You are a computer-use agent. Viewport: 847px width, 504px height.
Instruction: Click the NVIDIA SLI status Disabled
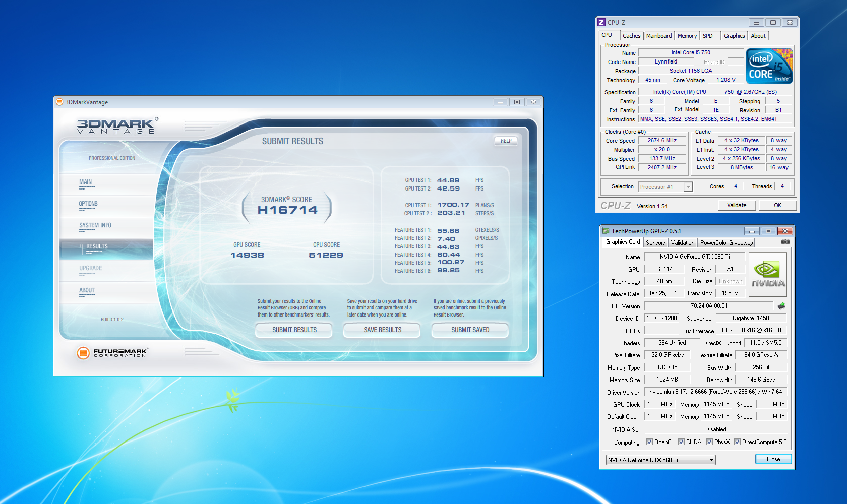click(715, 429)
